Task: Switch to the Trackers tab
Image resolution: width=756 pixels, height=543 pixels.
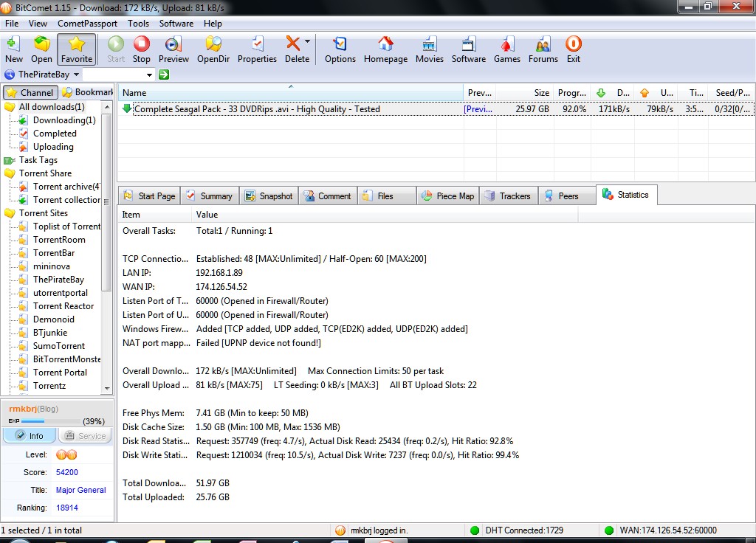Action: 509,196
